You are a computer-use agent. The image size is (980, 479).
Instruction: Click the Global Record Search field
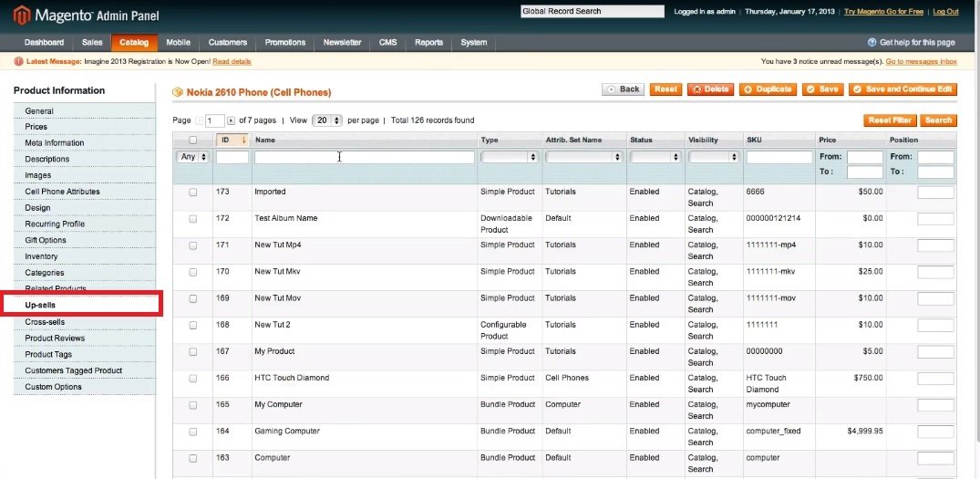[x=593, y=11]
